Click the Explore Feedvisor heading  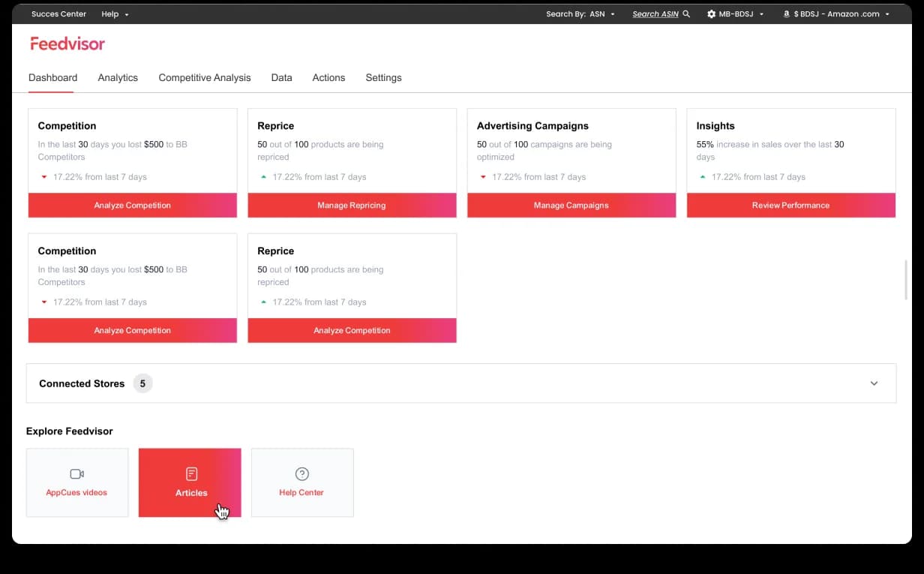point(70,431)
